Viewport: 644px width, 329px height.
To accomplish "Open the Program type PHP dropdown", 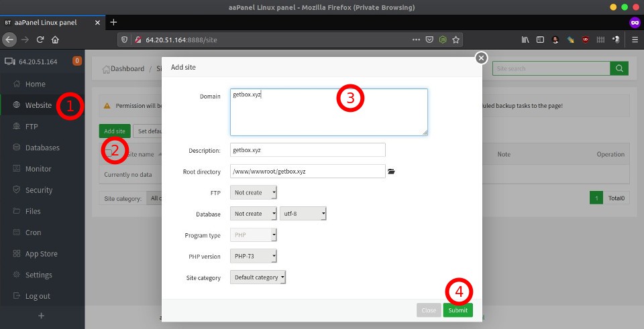I will pyautogui.click(x=254, y=235).
